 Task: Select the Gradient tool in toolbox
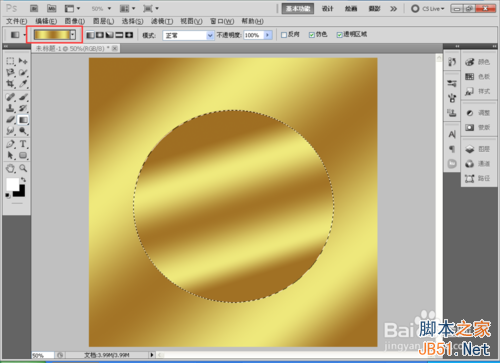pos(23,120)
